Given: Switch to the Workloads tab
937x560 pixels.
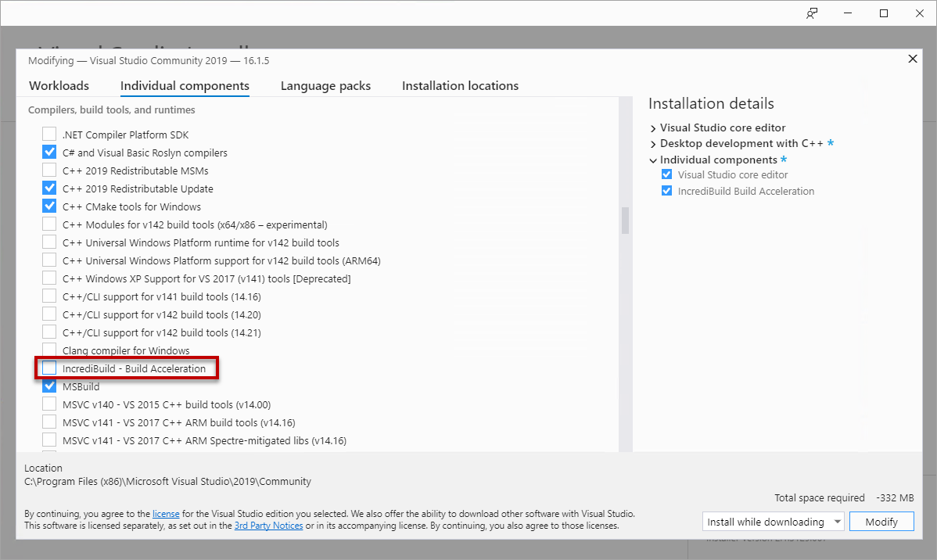Looking at the screenshot, I should tap(59, 86).
